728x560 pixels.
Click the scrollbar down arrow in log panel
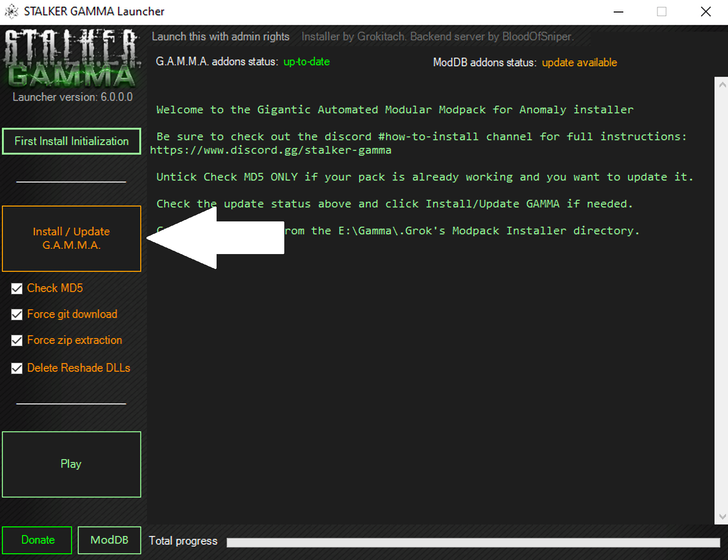722,517
